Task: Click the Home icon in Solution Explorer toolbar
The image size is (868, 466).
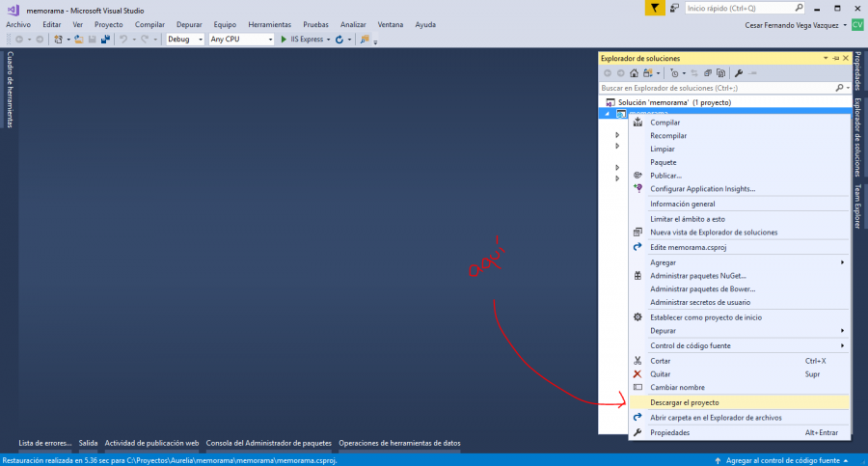Action: pos(634,73)
